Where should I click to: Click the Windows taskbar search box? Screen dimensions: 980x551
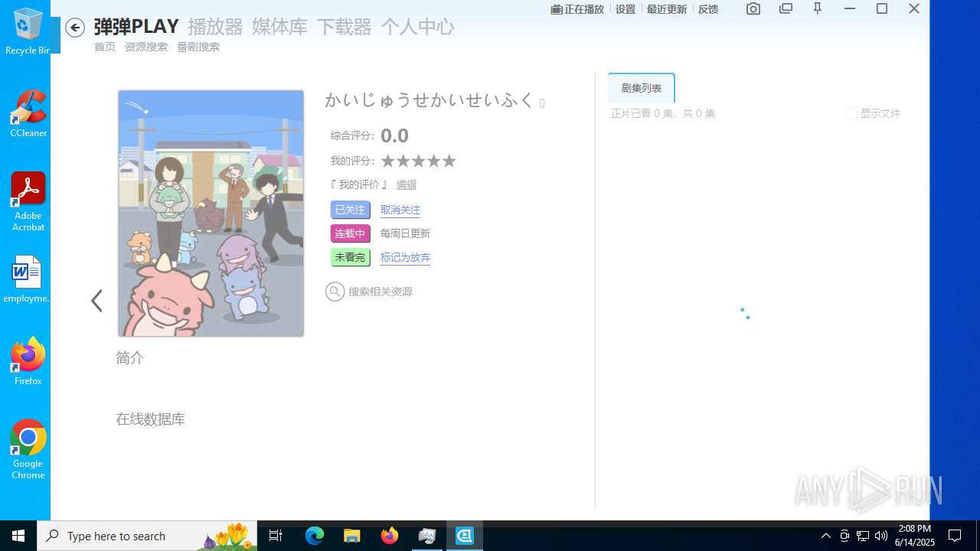click(148, 536)
